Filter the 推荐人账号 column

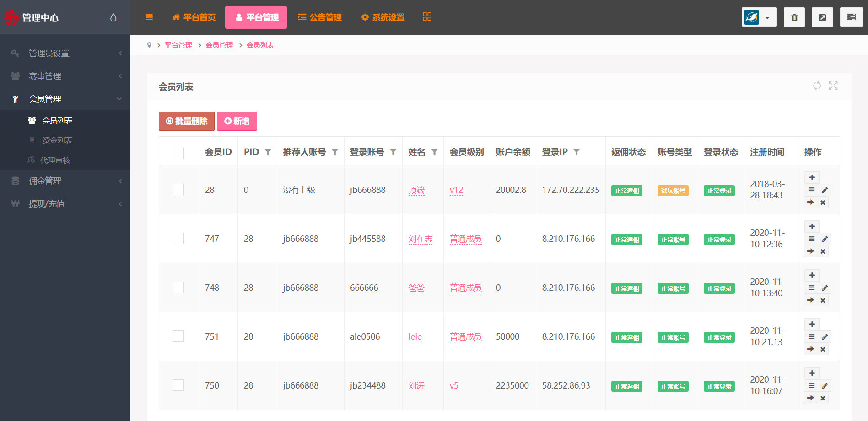pyautogui.click(x=335, y=152)
